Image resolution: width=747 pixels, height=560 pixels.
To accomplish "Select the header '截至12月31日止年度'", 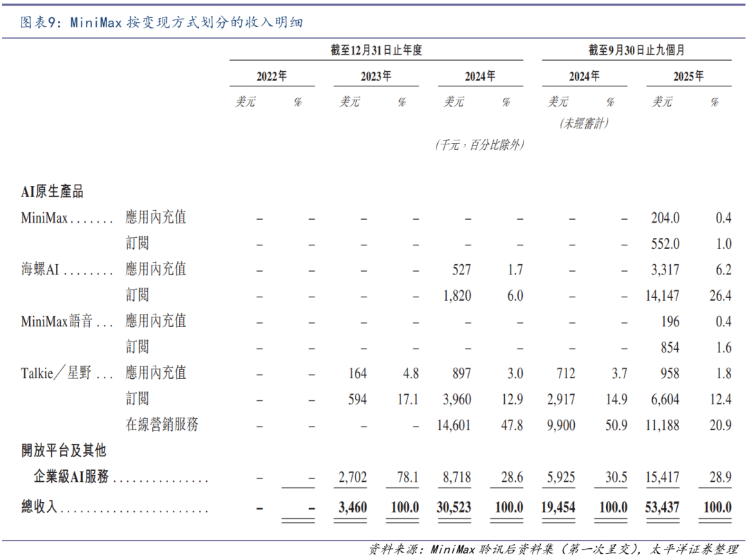I will point(376,50).
